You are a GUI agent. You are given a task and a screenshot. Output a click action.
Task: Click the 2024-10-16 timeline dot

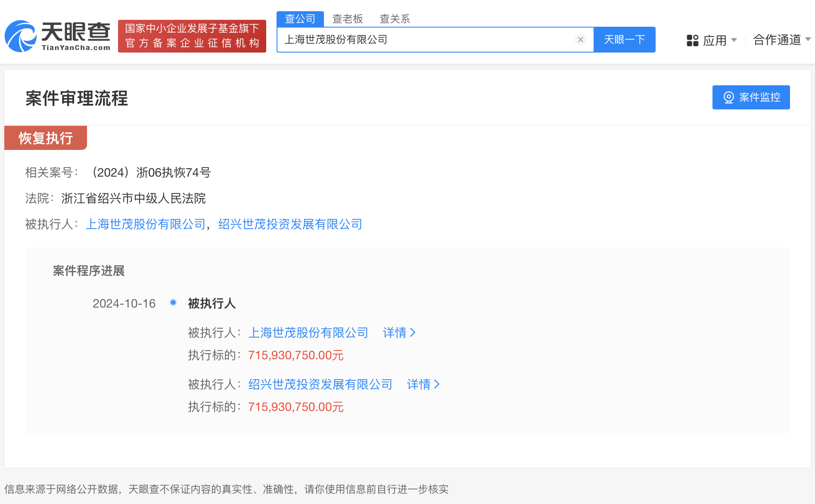[x=173, y=302]
